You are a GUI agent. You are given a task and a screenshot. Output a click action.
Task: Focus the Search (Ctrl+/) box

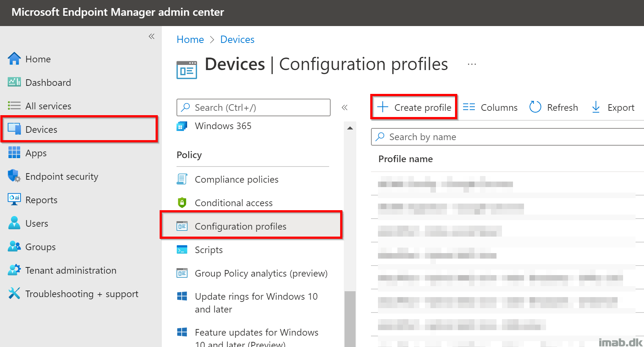coord(254,107)
